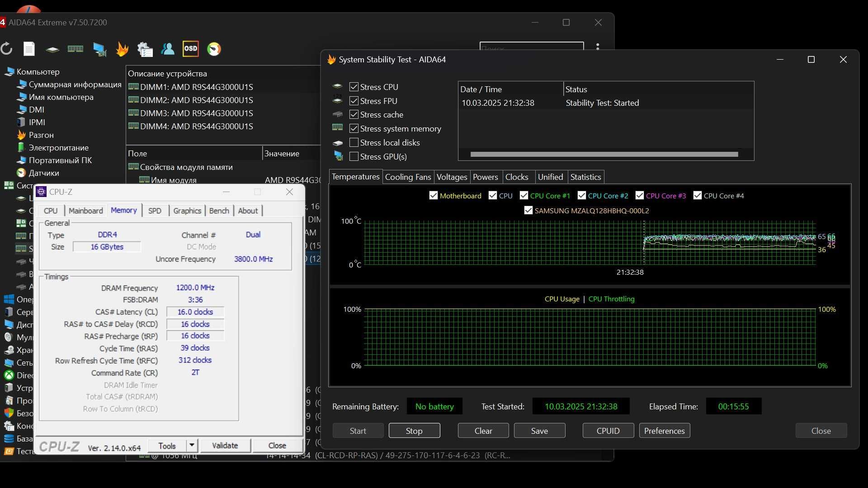Switch to Voltages tab
The image size is (868, 488).
[x=452, y=177]
